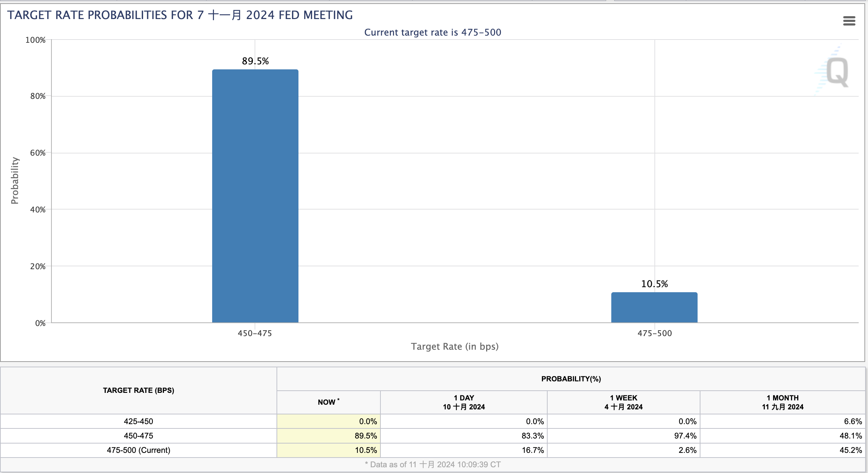Click the 1 DAY 10 十月 2024 column header
Image resolution: width=868 pixels, height=473 pixels.
pyautogui.click(x=463, y=401)
